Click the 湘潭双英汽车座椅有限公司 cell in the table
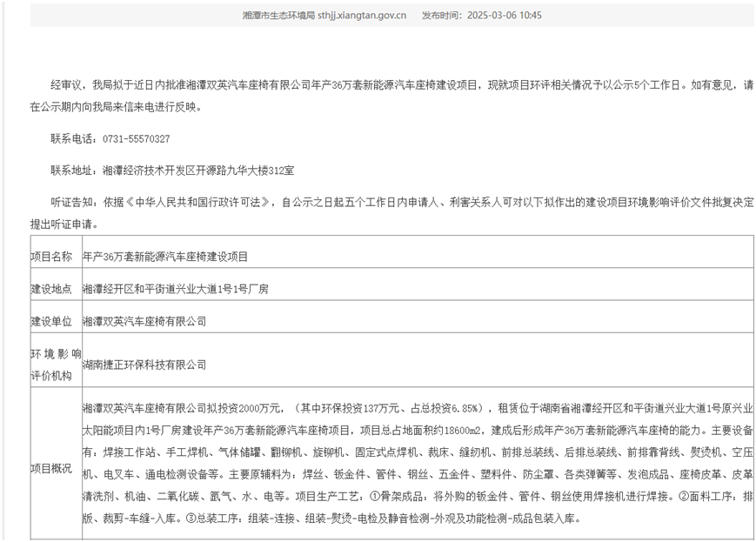Screen dimensions: 756x542 pyautogui.click(x=144, y=321)
